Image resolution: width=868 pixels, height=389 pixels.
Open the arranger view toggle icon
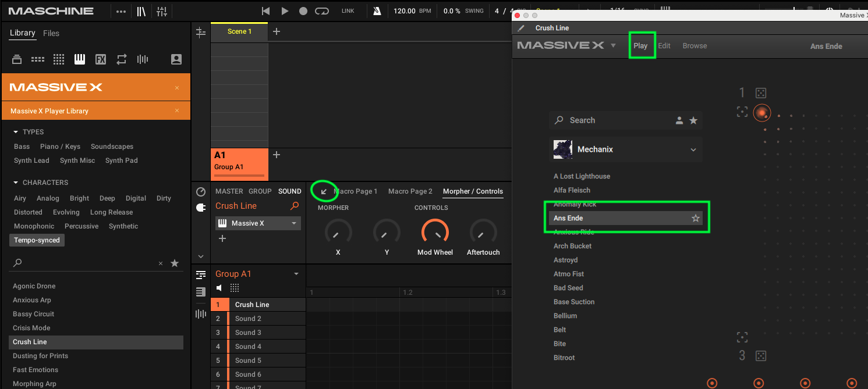[201, 33]
